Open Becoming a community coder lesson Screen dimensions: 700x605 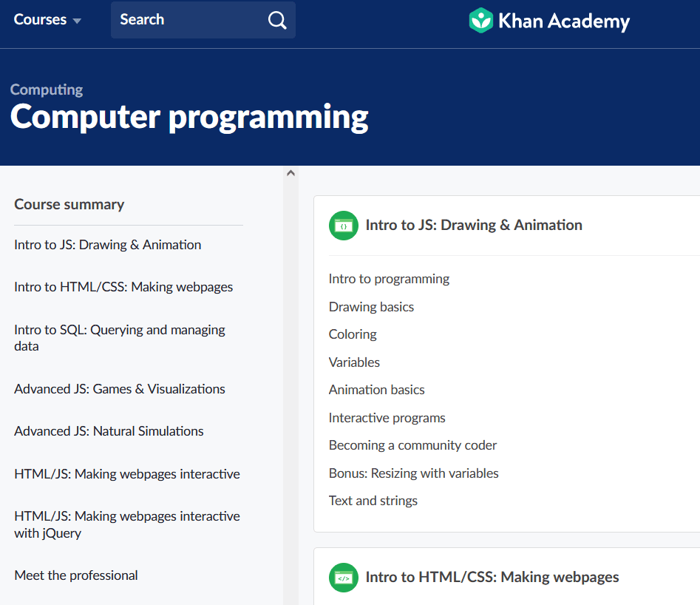coord(412,445)
